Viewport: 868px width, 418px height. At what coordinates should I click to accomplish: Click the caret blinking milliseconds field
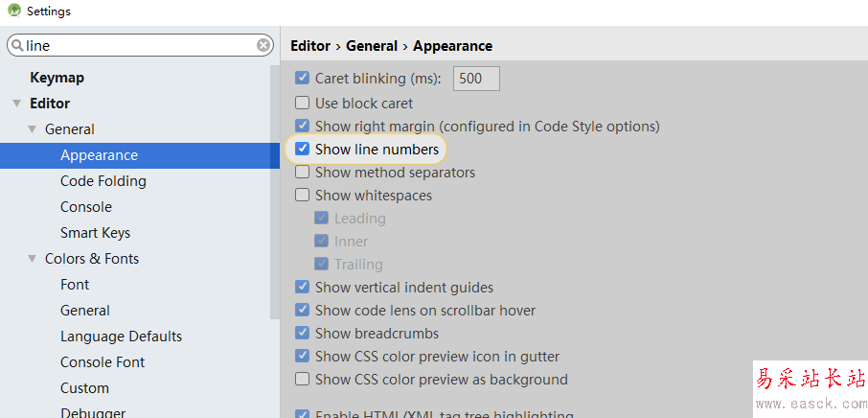[476, 79]
